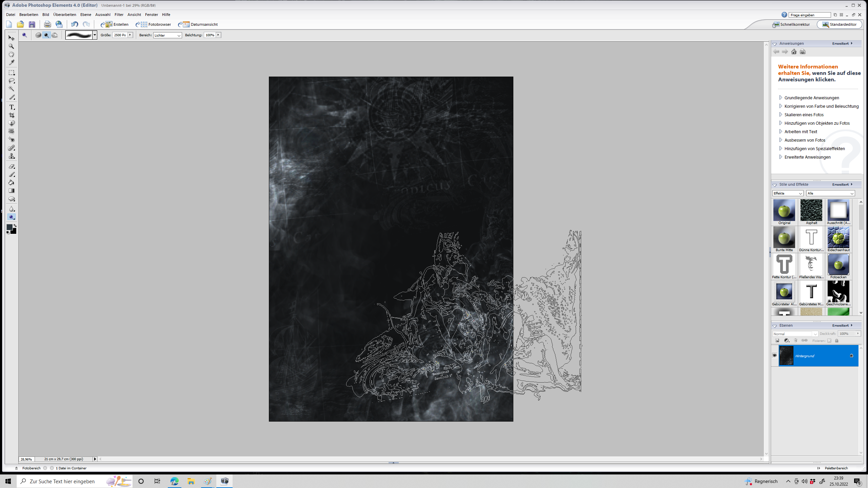Screen dimensions: 868x488
Task: Select the Red Eye Removal tool
Action: click(x=12, y=139)
